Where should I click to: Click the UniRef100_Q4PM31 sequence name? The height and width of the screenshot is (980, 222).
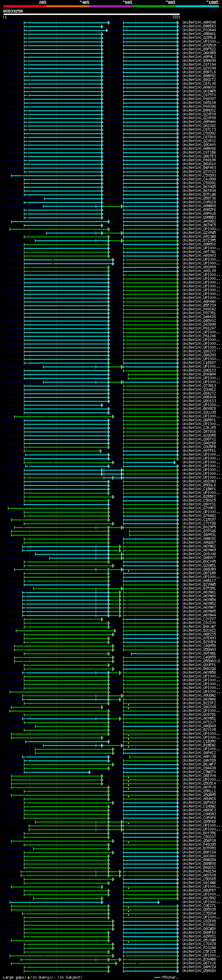[x=199, y=535]
